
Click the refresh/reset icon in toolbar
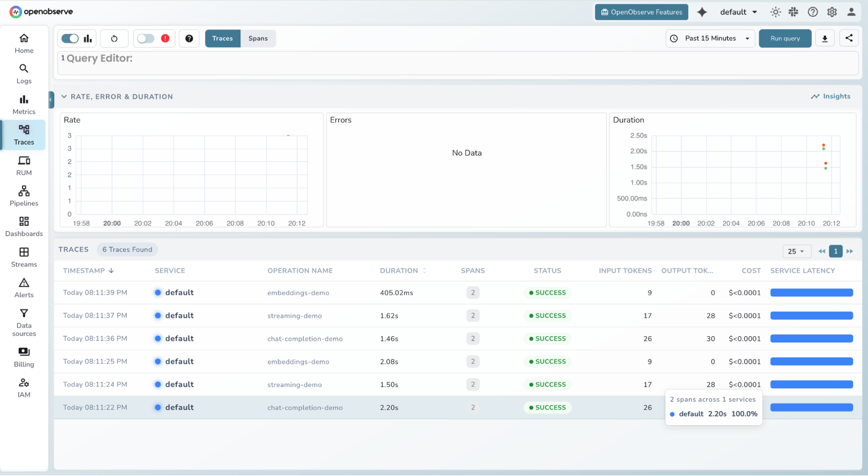(114, 39)
